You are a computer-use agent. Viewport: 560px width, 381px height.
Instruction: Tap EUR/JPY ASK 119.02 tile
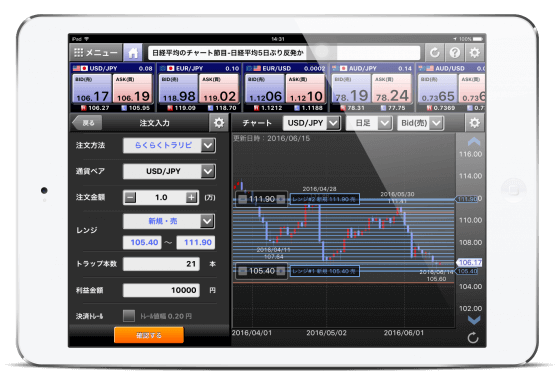[x=219, y=88]
